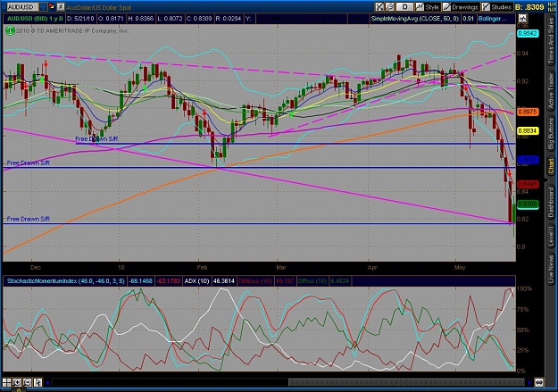
Task: Click the DIMinus (10) study label
Action: click(254, 281)
